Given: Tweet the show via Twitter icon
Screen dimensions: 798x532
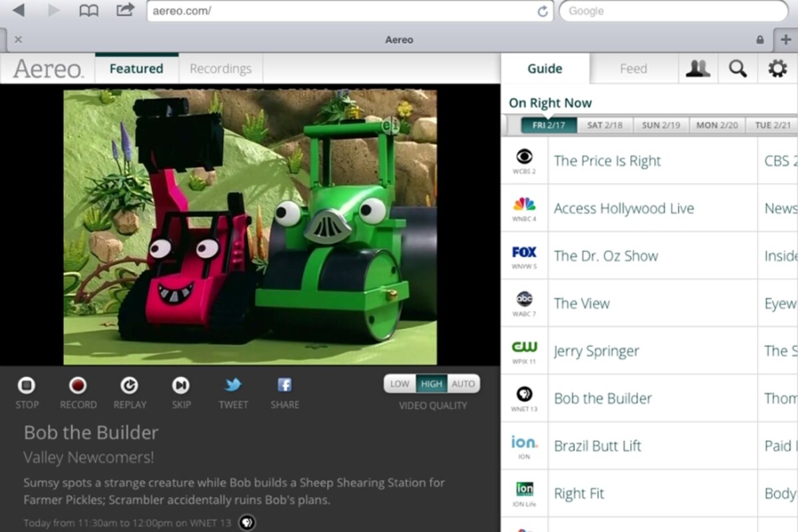Looking at the screenshot, I should 233,386.
